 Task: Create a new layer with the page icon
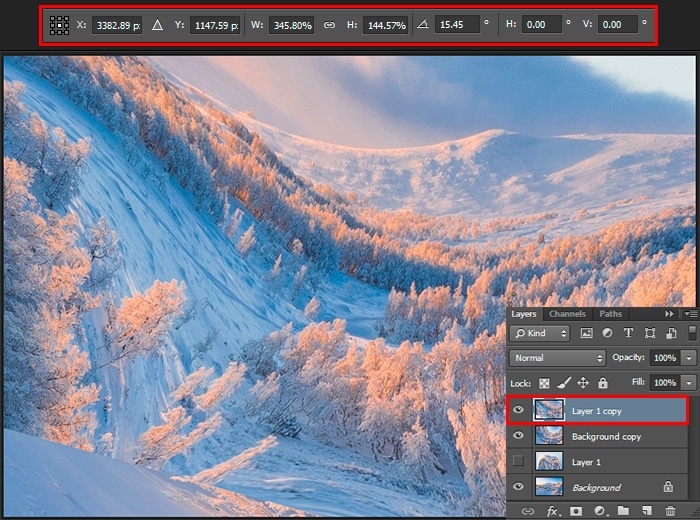point(647,511)
